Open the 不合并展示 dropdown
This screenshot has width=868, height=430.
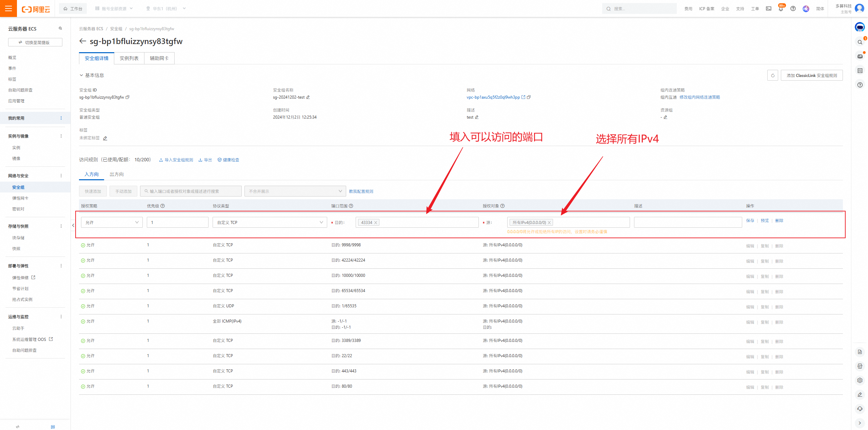[295, 191]
